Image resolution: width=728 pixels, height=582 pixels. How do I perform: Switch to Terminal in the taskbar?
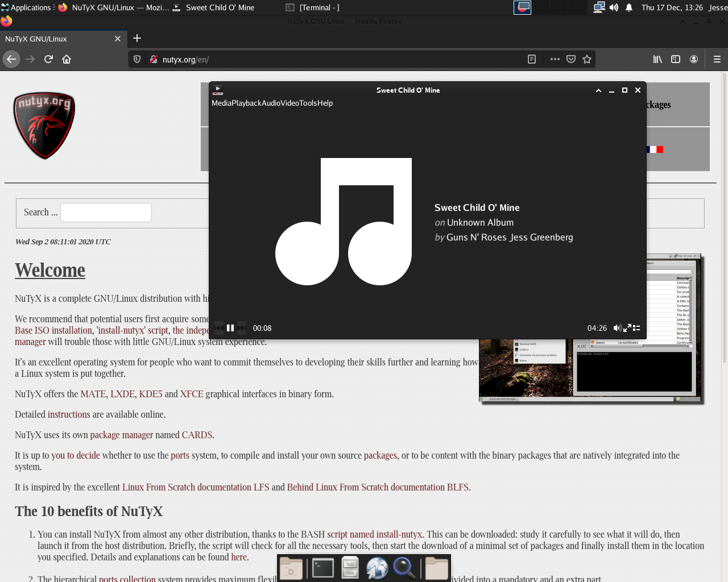(x=313, y=7)
